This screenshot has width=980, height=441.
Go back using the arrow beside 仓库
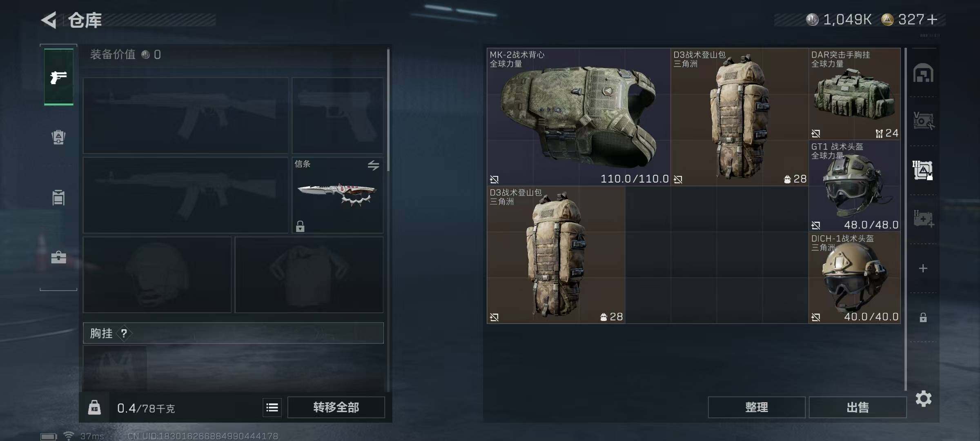pos(49,20)
